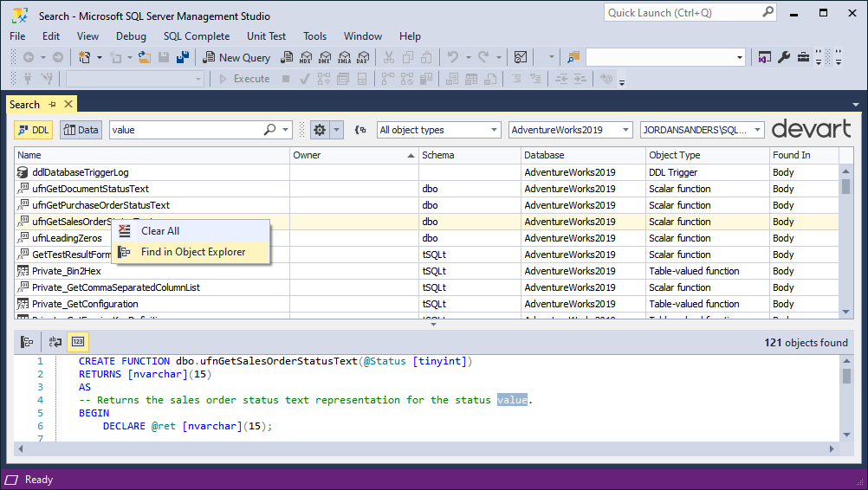Image resolution: width=868 pixels, height=490 pixels.
Task: Open the Window menu
Action: tap(363, 36)
